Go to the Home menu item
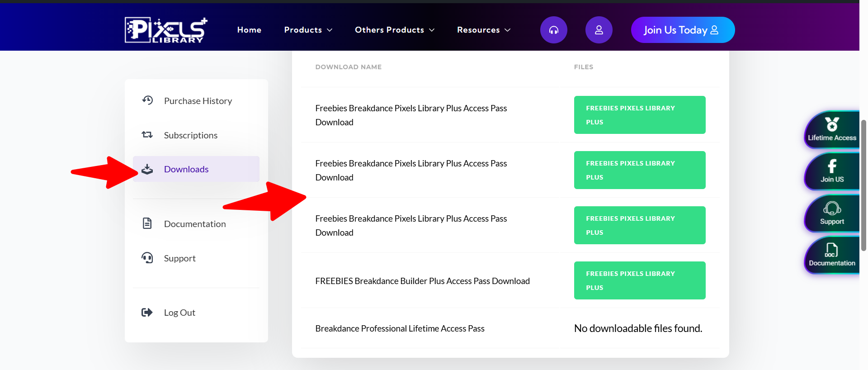868x370 pixels. tap(249, 30)
